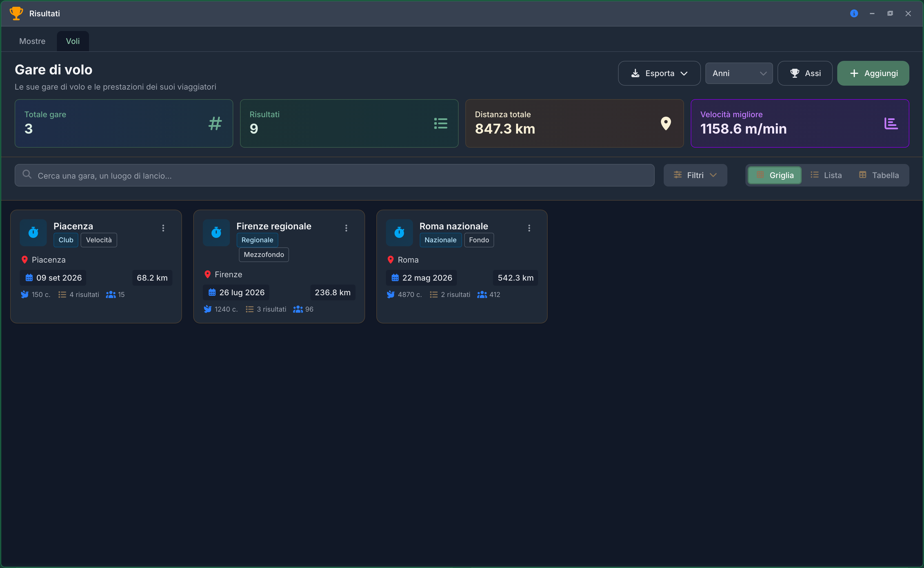Focus the Cerca una gara search field
924x568 pixels.
pos(334,175)
